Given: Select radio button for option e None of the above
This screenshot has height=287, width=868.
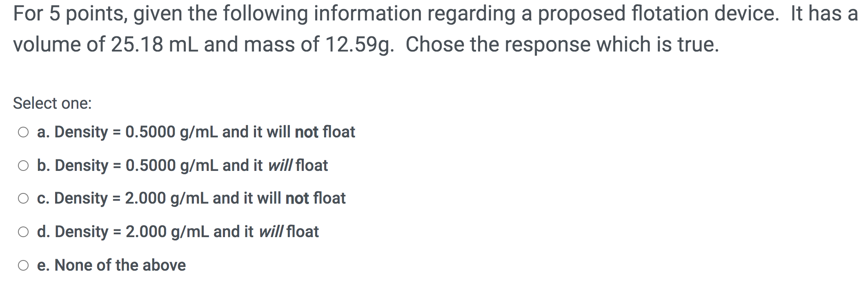Looking at the screenshot, I should (x=23, y=265).
